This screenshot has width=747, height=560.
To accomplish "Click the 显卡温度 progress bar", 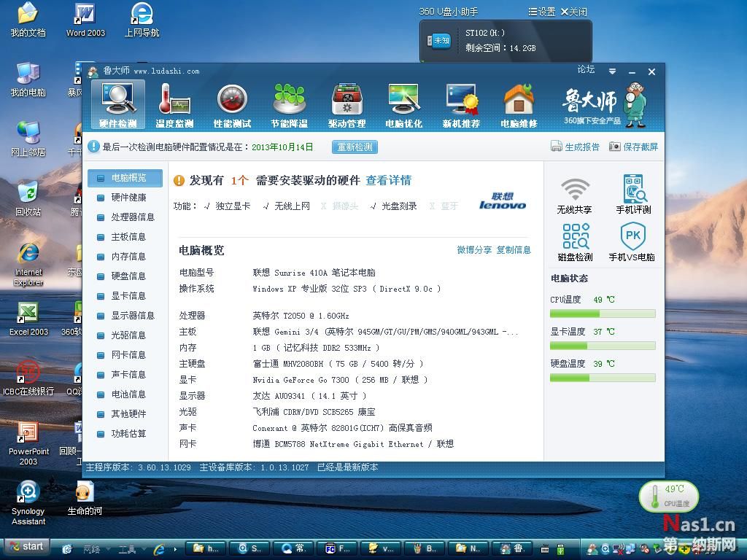I will [603, 346].
